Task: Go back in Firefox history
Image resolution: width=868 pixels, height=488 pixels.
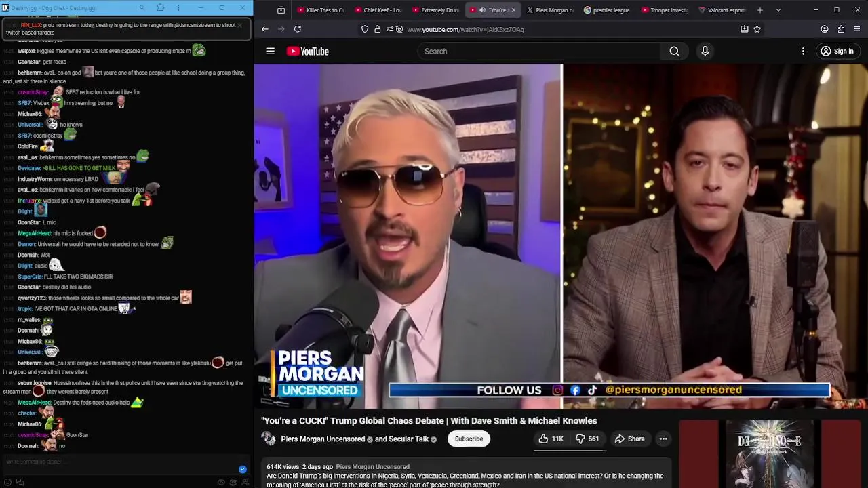Action: 264,29
